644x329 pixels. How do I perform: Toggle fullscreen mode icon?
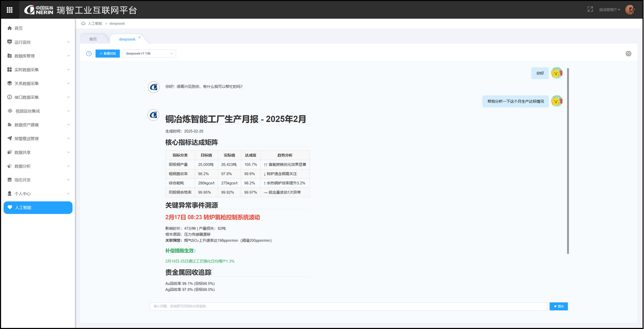click(590, 9)
